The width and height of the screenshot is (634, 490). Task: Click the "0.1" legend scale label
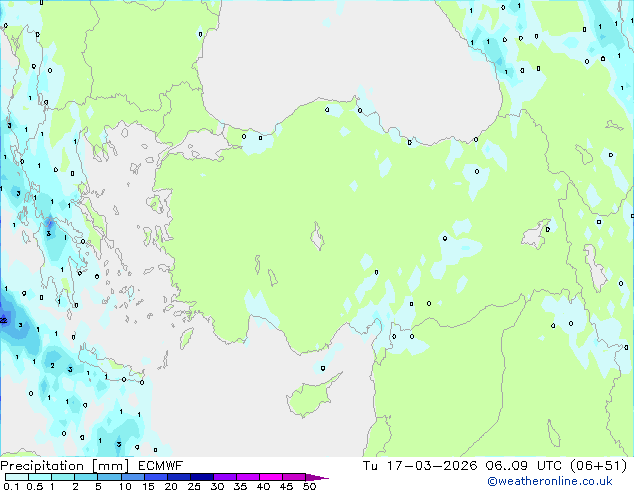11,486
